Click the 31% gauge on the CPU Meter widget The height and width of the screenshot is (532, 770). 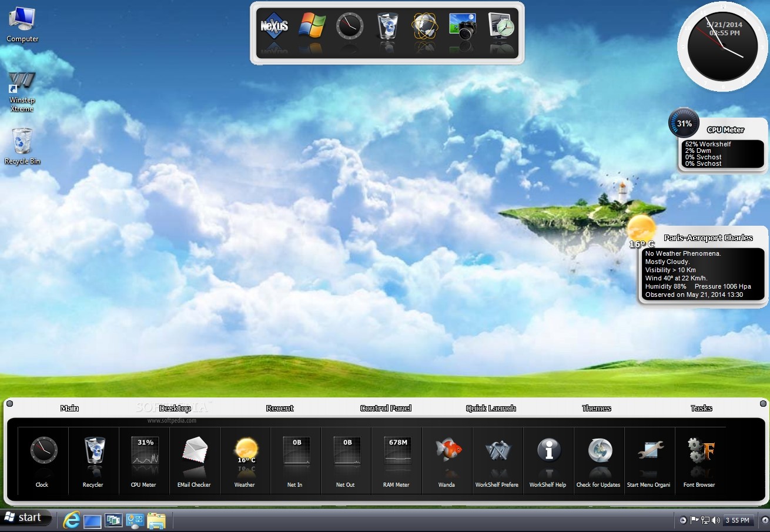[684, 123]
